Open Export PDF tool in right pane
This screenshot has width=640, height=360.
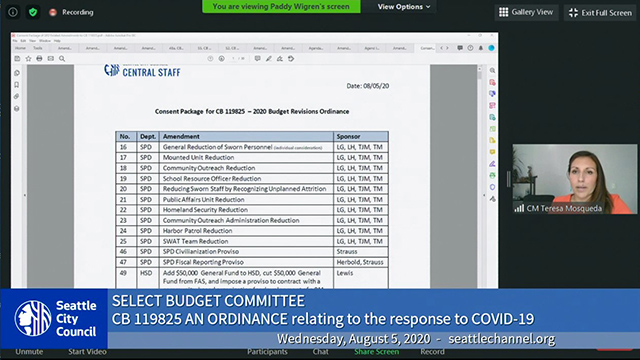[x=493, y=118]
